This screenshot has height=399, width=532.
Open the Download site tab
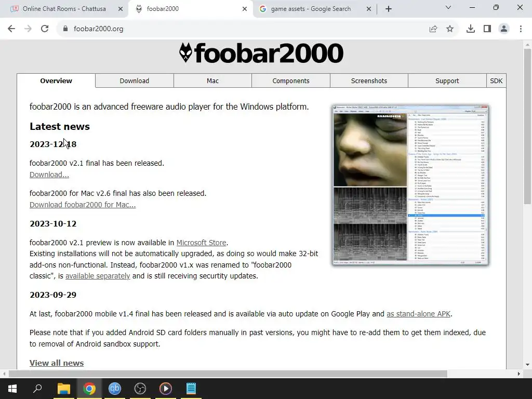click(x=135, y=81)
